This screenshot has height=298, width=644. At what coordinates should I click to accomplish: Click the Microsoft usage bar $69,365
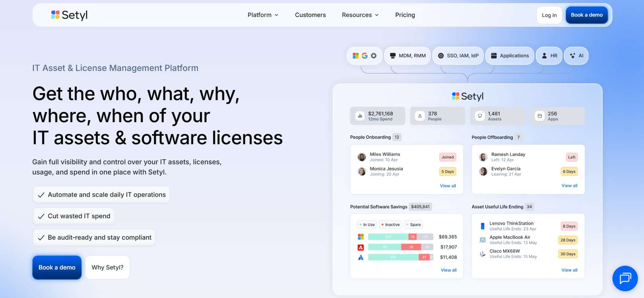click(401, 237)
